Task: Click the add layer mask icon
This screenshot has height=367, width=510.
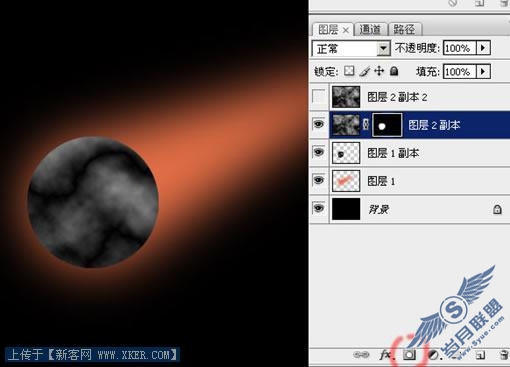Action: pos(409,355)
